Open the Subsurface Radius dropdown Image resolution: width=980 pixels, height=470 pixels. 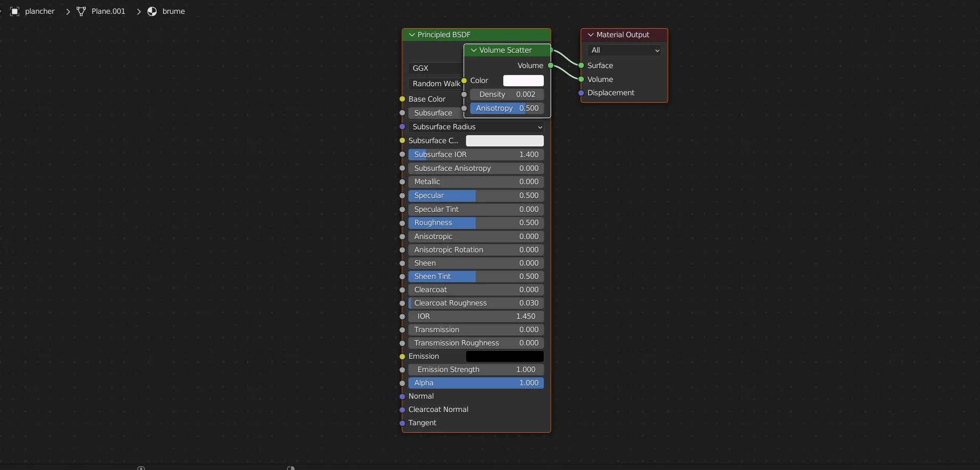[x=476, y=127]
